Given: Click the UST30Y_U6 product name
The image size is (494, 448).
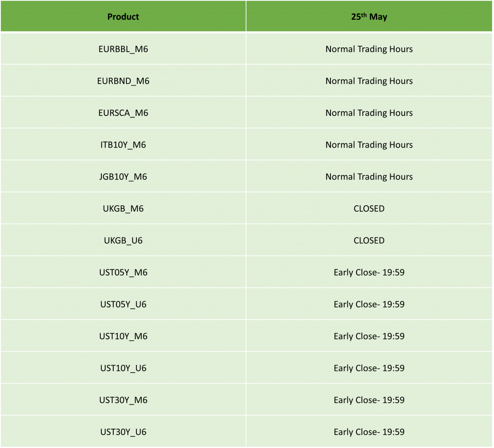Looking at the screenshot, I should pyautogui.click(x=123, y=431).
